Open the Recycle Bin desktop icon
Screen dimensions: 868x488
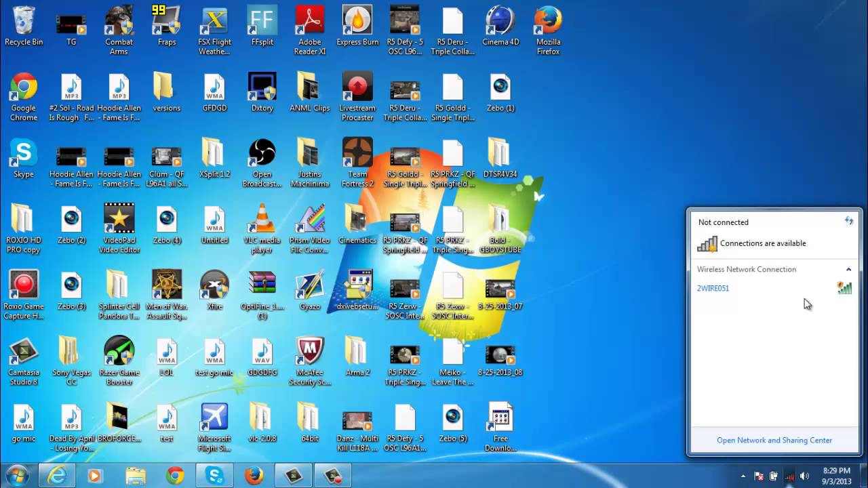(x=24, y=27)
